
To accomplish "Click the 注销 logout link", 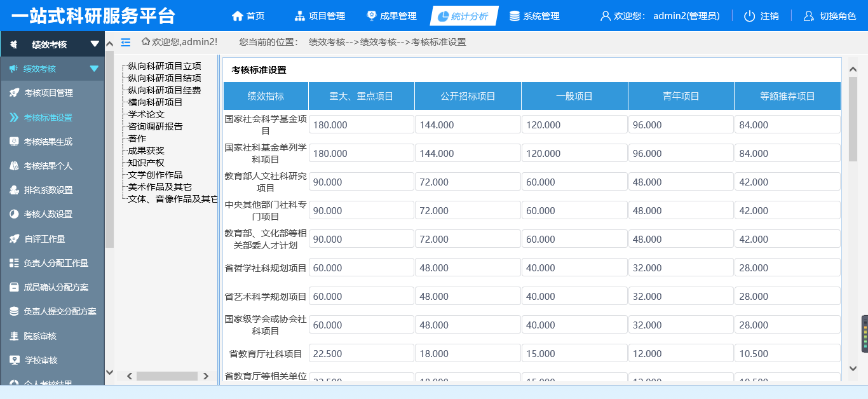I will click(770, 16).
